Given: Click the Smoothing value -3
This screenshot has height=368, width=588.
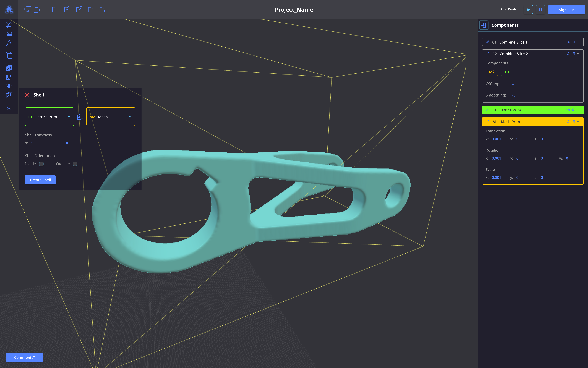Looking at the screenshot, I should [x=514, y=95].
